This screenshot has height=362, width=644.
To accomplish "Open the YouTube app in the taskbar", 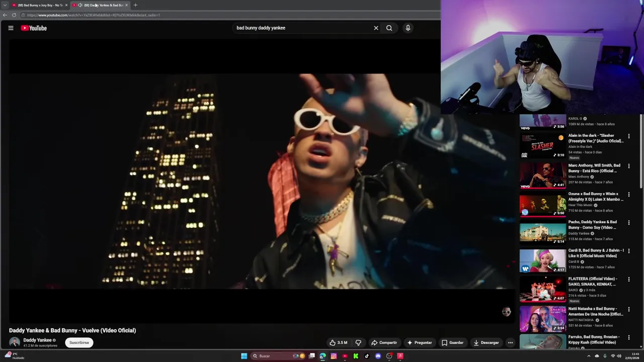I will [345, 356].
